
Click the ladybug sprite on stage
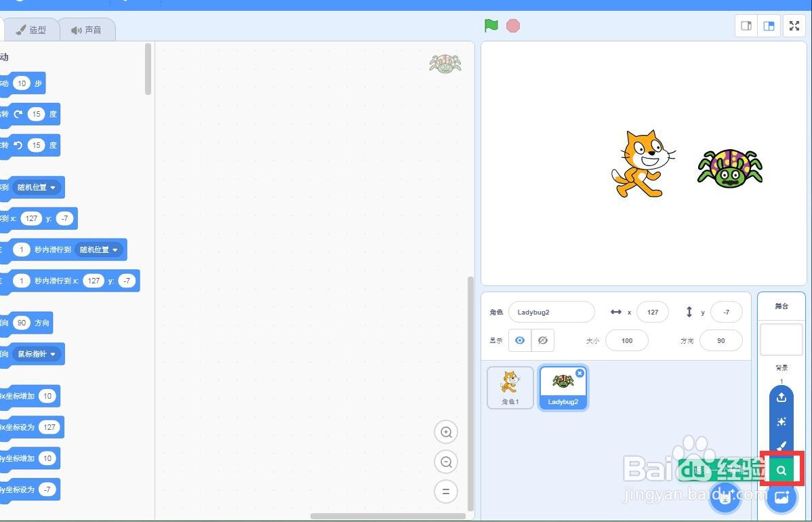(x=730, y=168)
